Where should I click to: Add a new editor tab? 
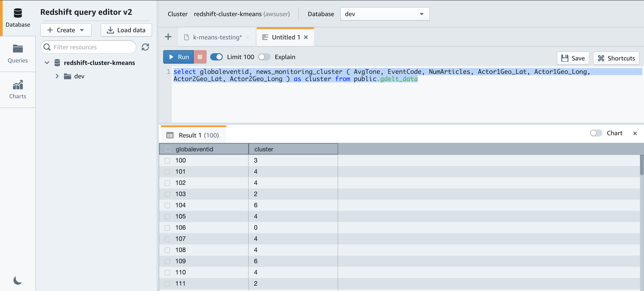click(x=168, y=37)
